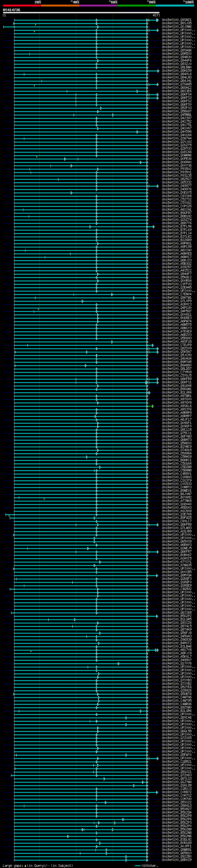
Task: Click the Large gaps legend text
Action: point(38,865)
